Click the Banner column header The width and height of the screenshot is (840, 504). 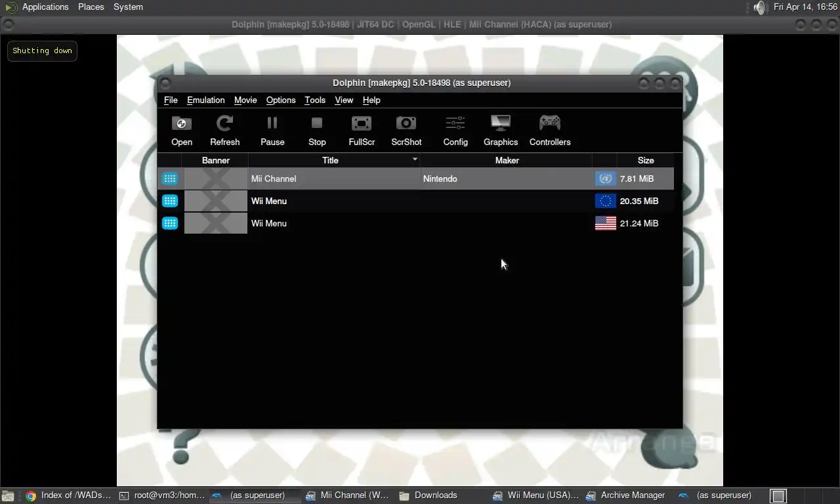click(x=215, y=160)
